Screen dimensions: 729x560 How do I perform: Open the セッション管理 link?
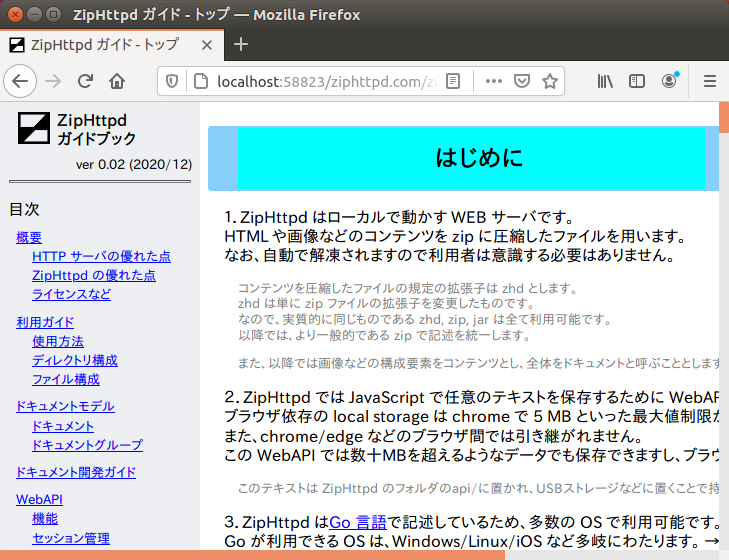[x=71, y=538]
